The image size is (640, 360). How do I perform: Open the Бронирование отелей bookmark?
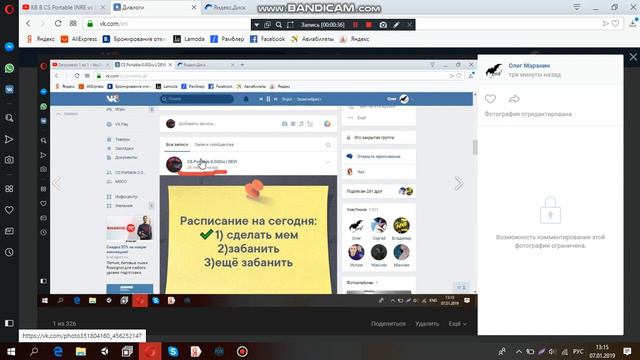pyautogui.click(x=134, y=39)
